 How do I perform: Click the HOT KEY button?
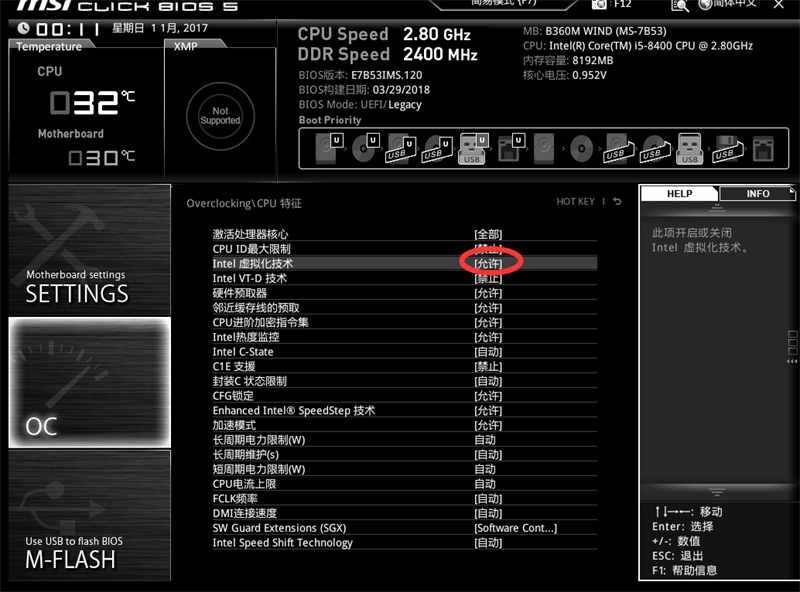point(576,201)
